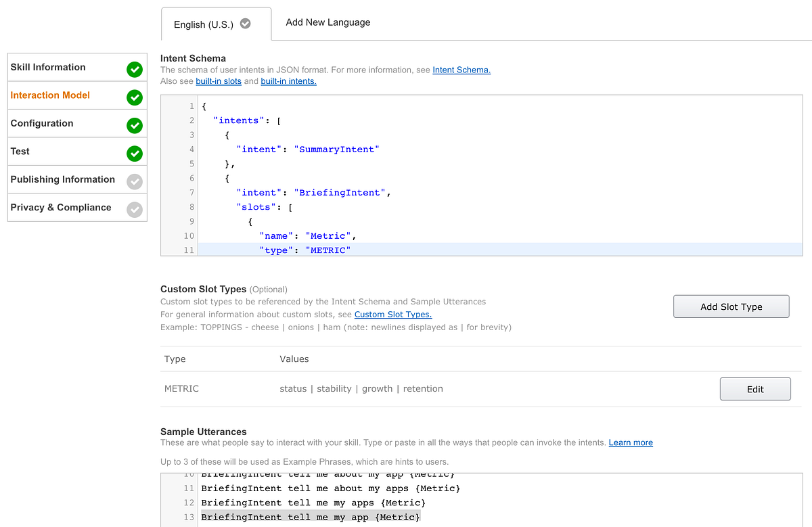812x527 pixels.
Task: Click the gray checkmark on Privacy & Compliance
Action: (134, 209)
